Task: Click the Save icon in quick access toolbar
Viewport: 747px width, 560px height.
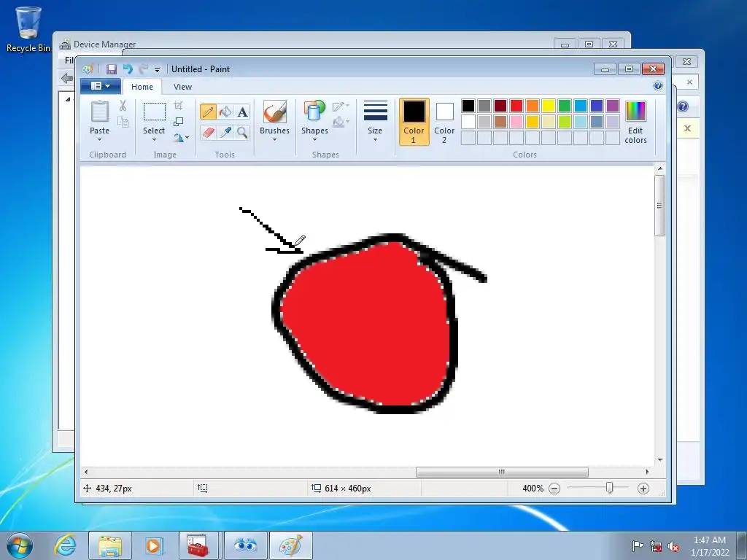Action: coord(112,69)
